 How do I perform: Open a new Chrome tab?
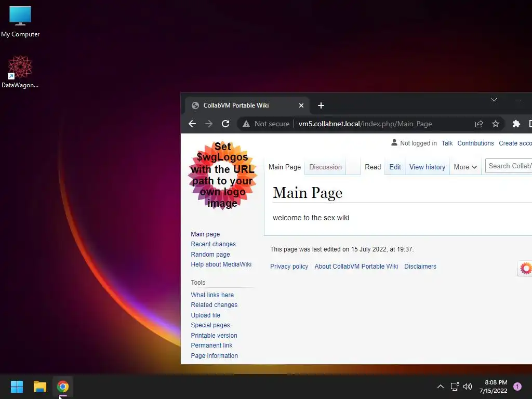pyautogui.click(x=321, y=105)
